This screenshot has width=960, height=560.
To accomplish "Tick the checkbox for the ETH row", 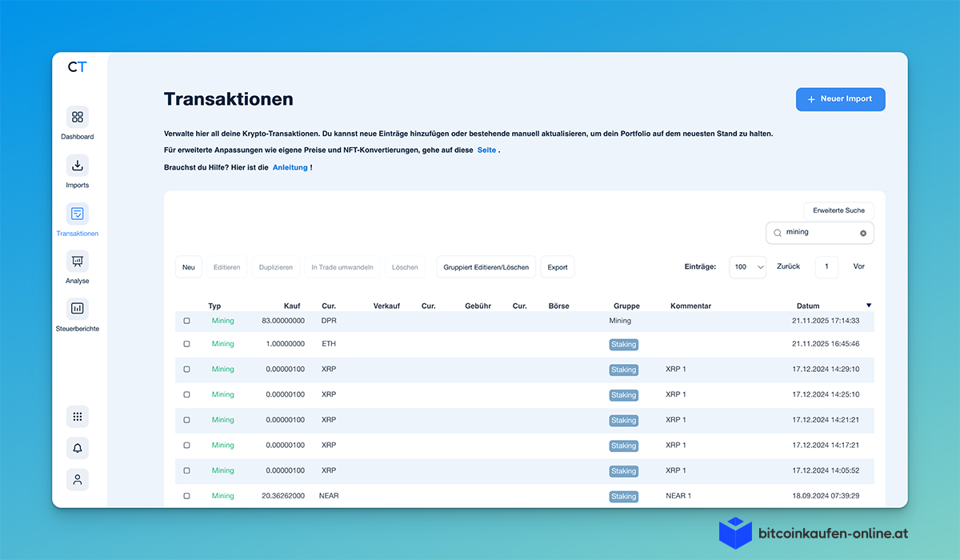I will 186,344.
